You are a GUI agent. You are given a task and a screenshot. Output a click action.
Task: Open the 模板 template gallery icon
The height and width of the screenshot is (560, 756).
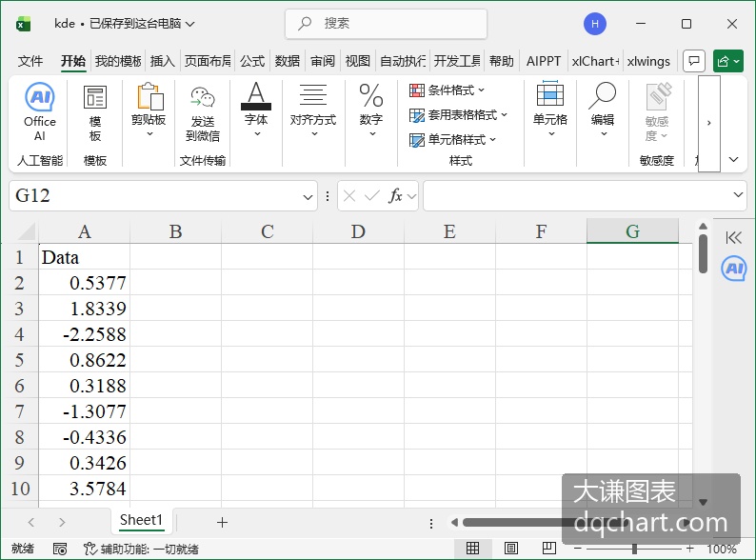[x=95, y=113]
